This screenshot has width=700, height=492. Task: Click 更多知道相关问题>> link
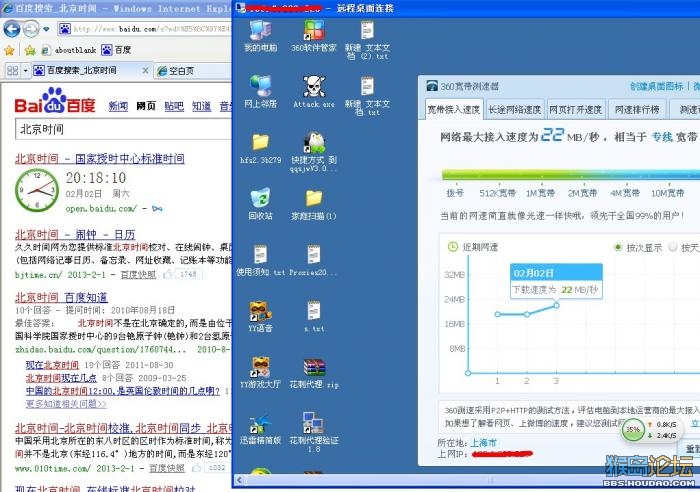point(66,404)
